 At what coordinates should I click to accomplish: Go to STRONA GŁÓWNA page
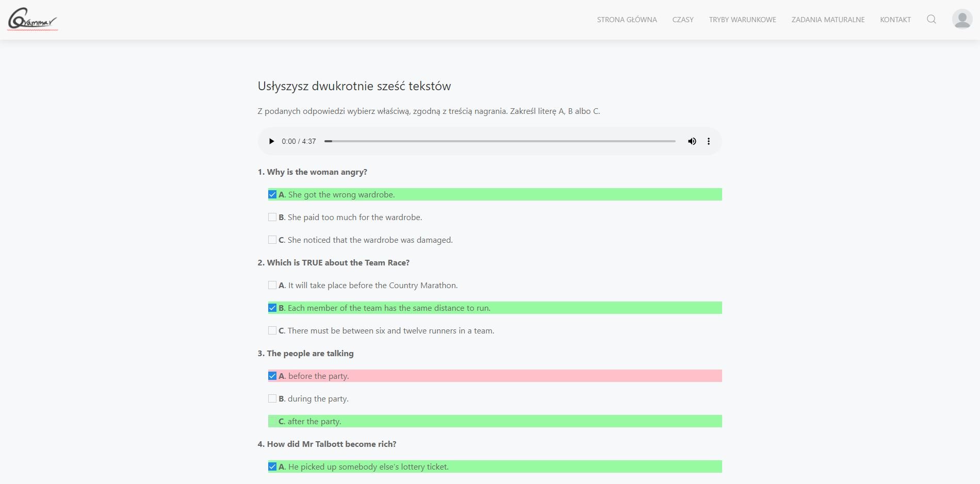pos(627,20)
